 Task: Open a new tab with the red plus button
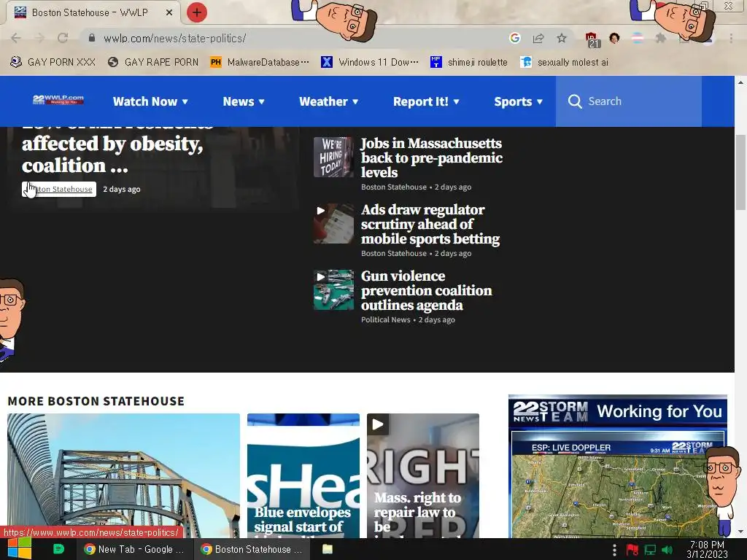point(196,12)
